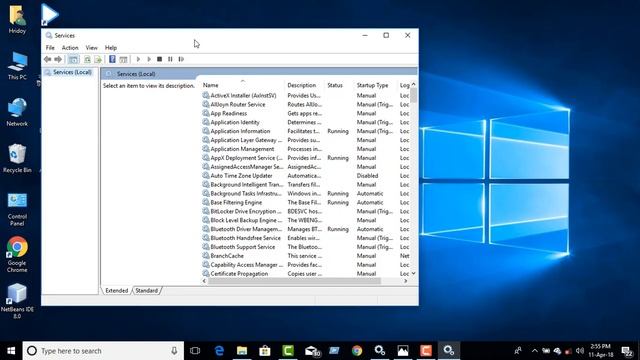This screenshot has height=360, width=640.
Task: Click the Pause Service toolbar icon
Action: pyautogui.click(x=170, y=59)
